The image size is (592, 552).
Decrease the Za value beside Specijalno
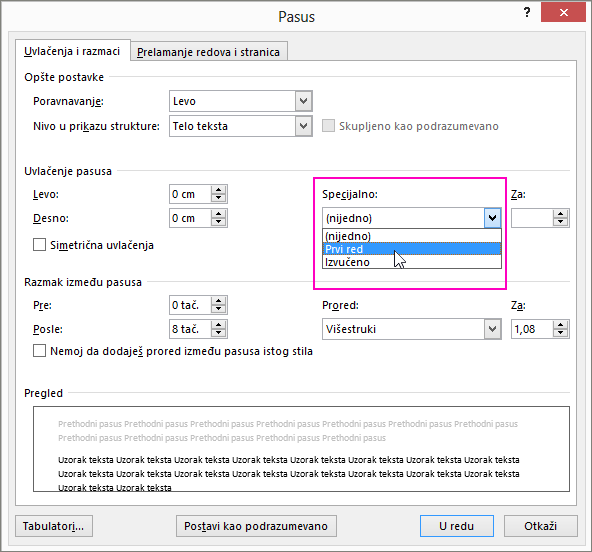tap(561, 223)
